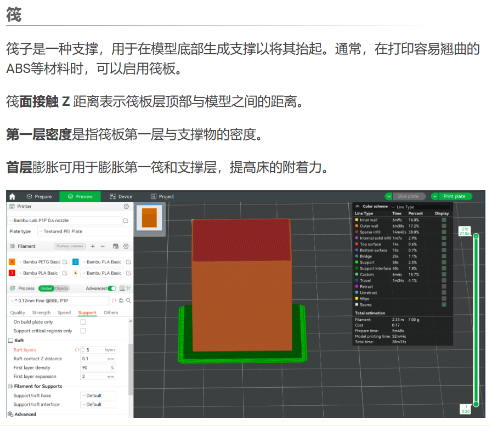Image resolution: width=490 pixels, height=426 pixels.
Task: Reset Raft layers value red arrow
Action: click(x=77, y=350)
